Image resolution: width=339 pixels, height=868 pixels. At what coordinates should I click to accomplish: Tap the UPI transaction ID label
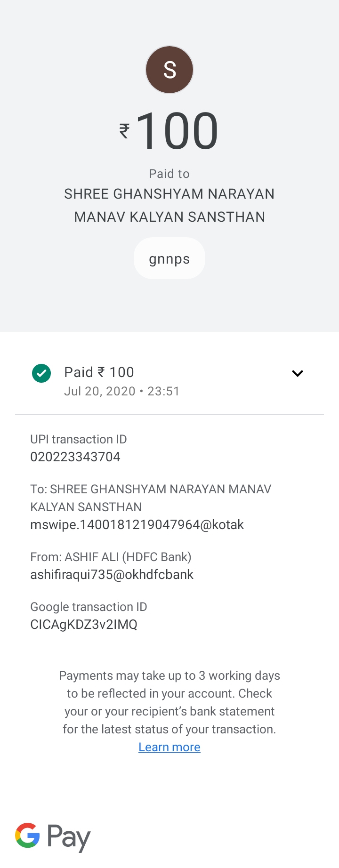(79, 439)
